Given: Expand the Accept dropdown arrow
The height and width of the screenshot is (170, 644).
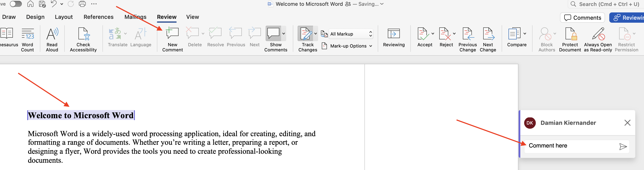Looking at the screenshot, I should [x=433, y=34].
